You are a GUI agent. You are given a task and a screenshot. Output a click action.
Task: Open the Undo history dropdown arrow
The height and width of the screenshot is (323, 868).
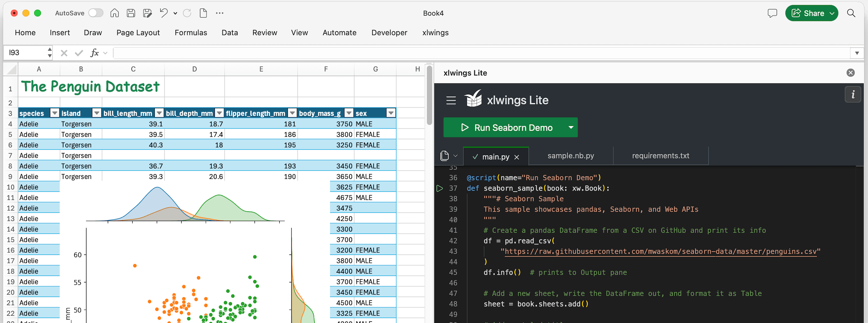pyautogui.click(x=175, y=13)
